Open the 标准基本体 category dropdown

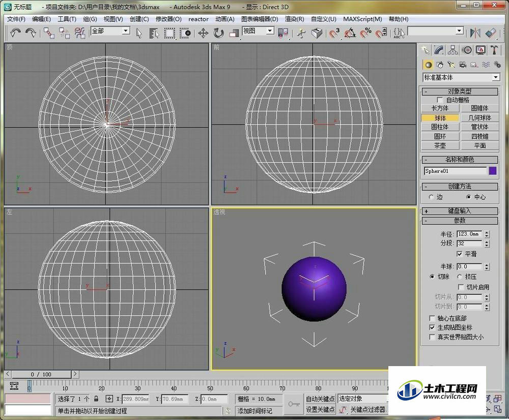pyautogui.click(x=461, y=77)
